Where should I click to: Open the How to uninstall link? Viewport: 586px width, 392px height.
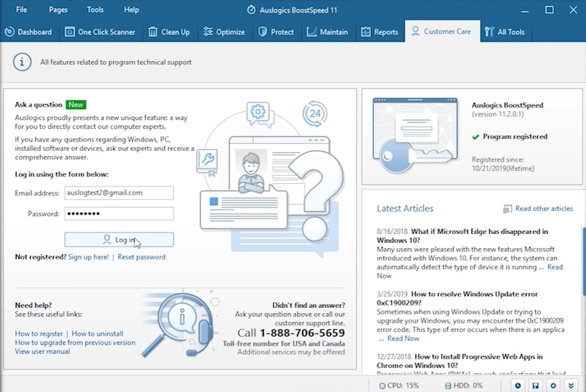point(98,334)
